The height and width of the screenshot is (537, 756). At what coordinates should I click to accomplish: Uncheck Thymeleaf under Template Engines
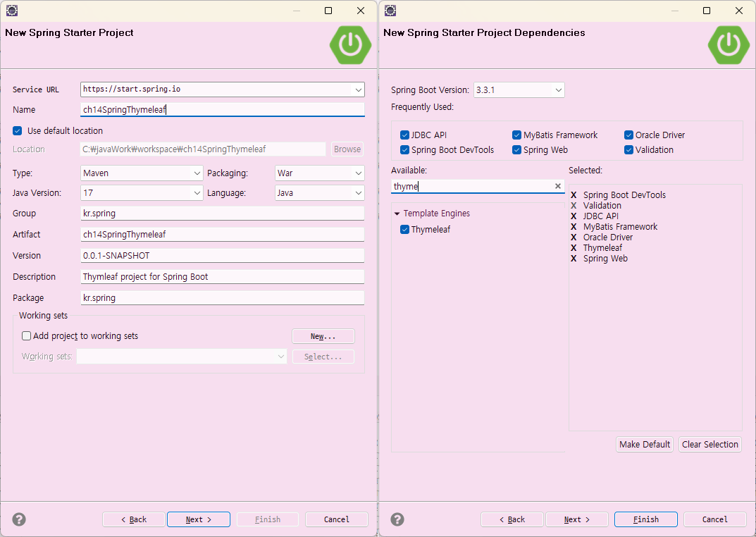404,230
